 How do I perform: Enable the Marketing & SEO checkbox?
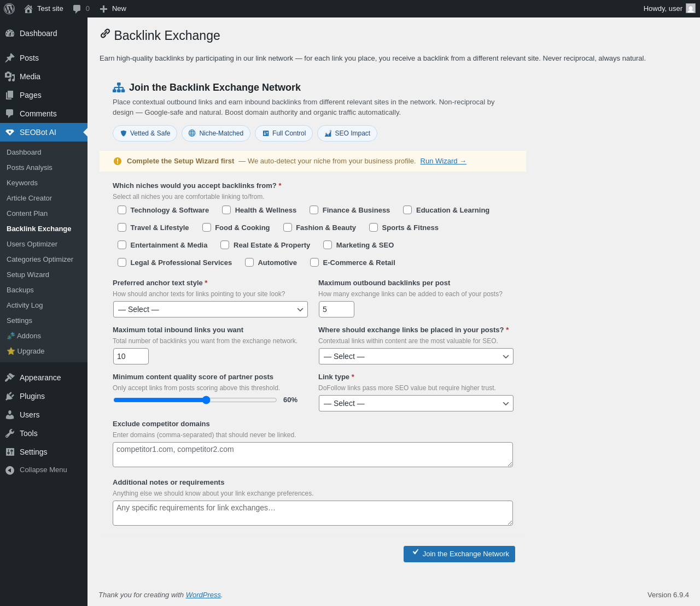[x=328, y=245]
